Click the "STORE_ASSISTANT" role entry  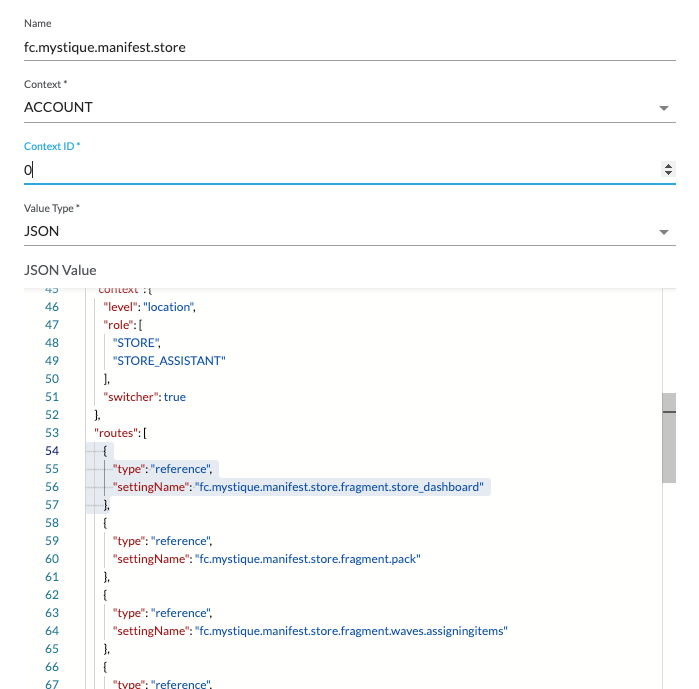click(x=169, y=361)
